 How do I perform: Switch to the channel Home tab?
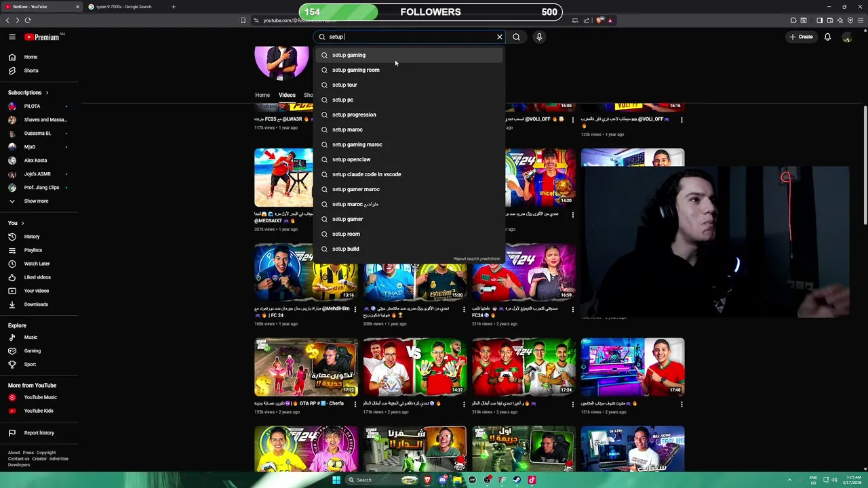pyautogui.click(x=262, y=95)
